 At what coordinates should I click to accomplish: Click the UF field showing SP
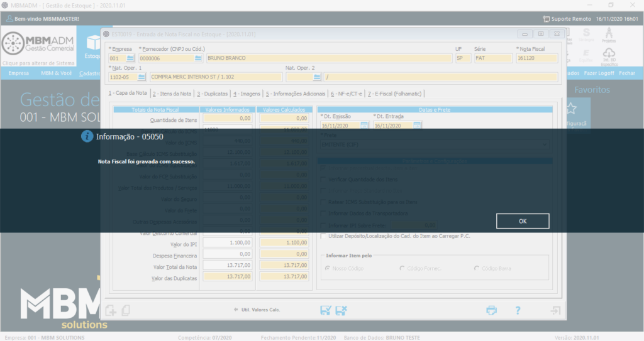point(463,58)
